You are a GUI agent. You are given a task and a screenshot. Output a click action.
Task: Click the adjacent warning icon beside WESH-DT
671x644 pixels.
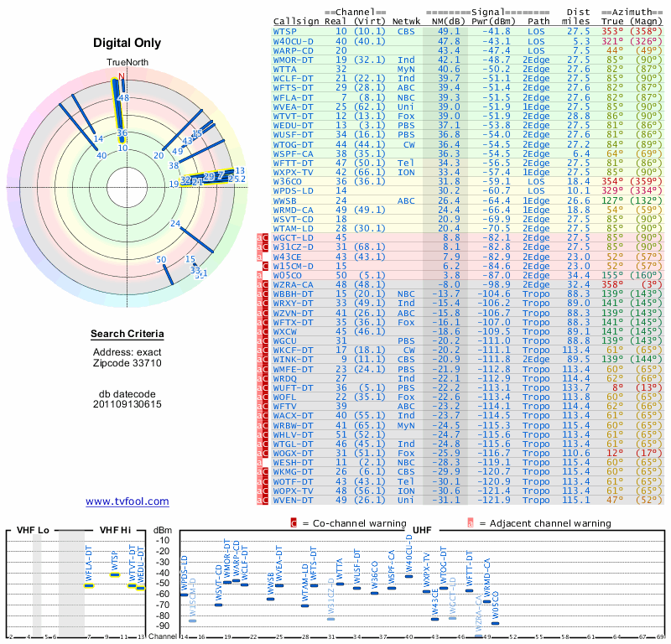[x=259, y=463]
